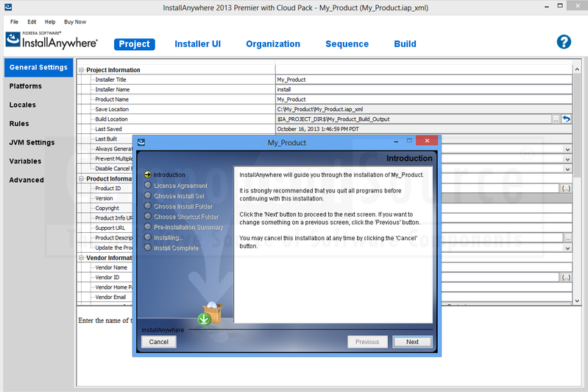Click the main window app icon in title bar
588x392 pixels.
click(x=8, y=7)
